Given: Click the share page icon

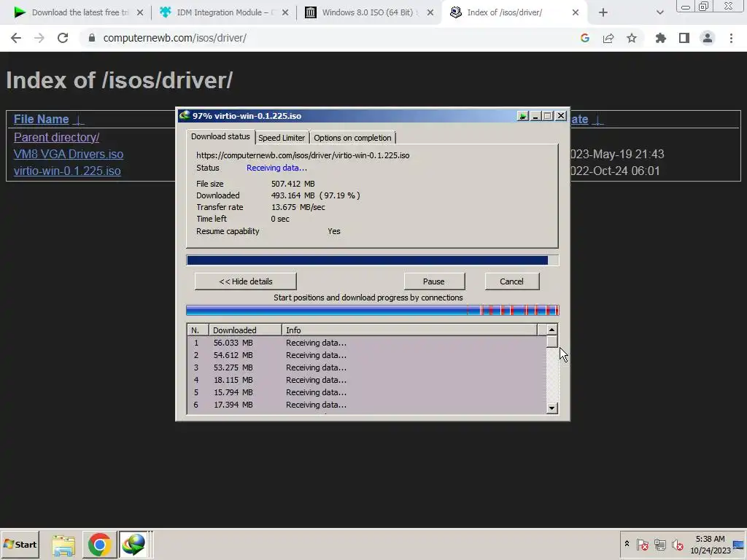Looking at the screenshot, I should (x=608, y=38).
